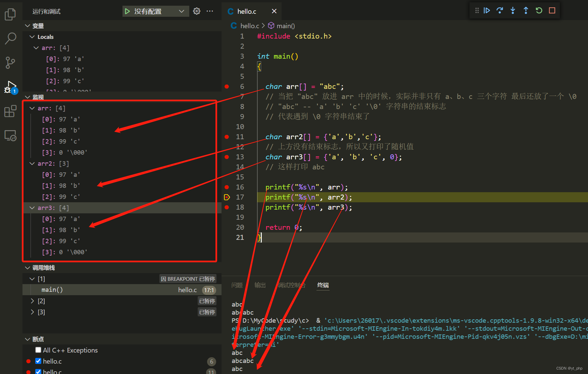Click line number 21 in the gutter
588x374 pixels.
pyautogui.click(x=240, y=237)
